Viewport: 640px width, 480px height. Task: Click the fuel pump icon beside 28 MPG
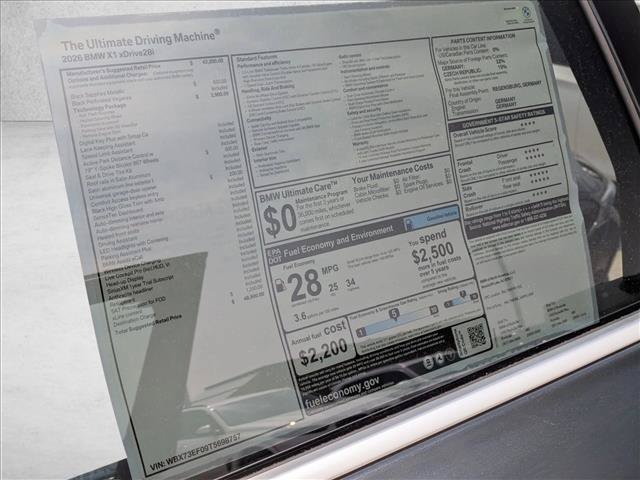[x=280, y=285]
